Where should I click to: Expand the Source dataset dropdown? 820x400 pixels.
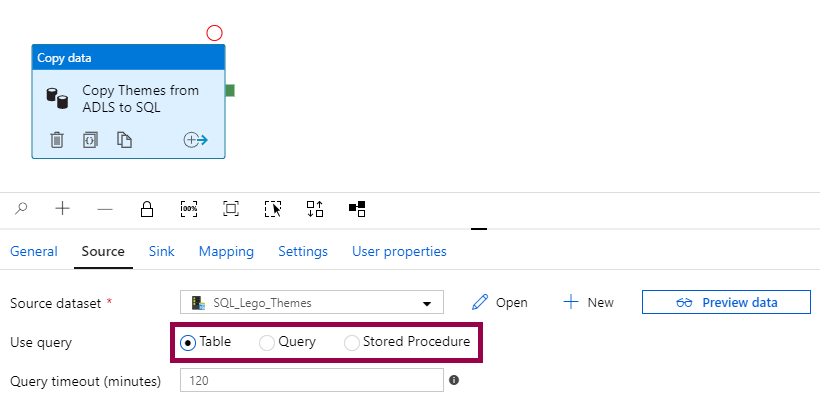coord(427,303)
